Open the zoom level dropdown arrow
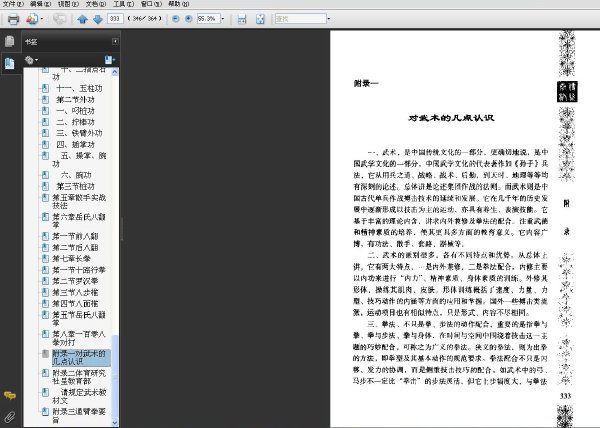 coord(223,18)
